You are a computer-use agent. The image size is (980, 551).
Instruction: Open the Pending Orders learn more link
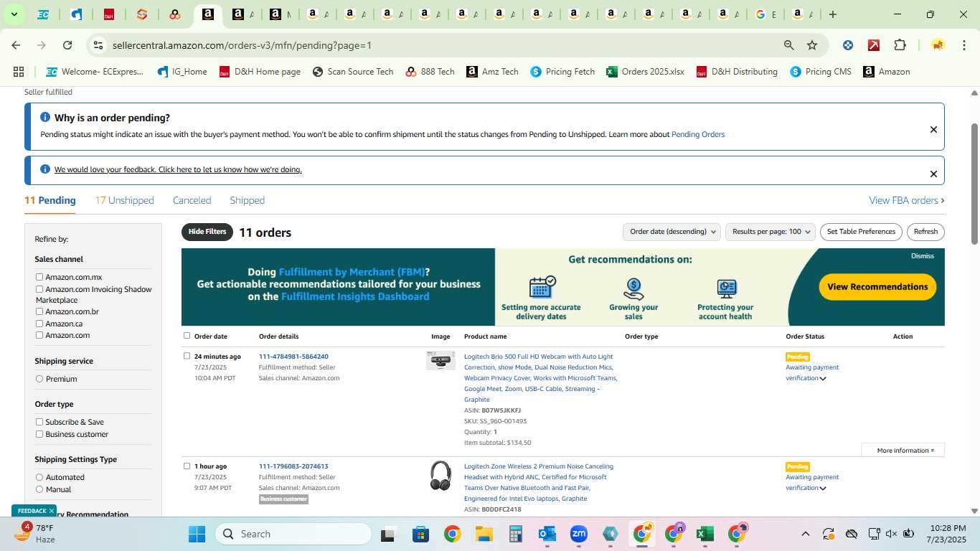tap(698, 134)
